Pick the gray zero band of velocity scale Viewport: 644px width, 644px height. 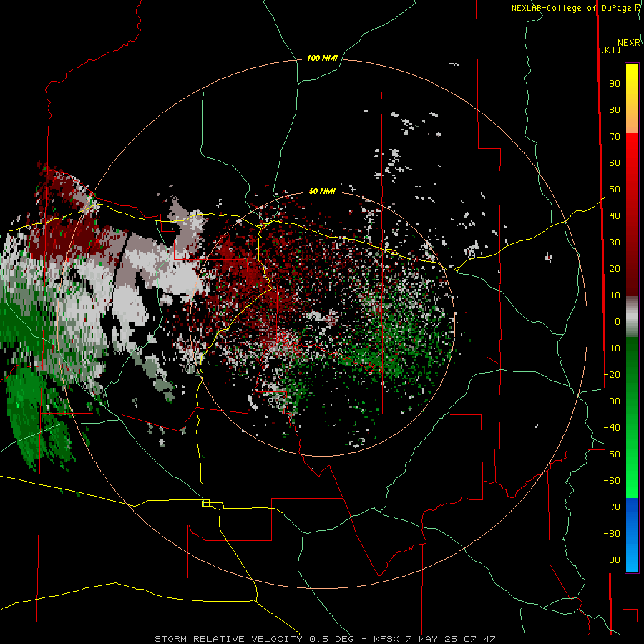pyautogui.click(x=632, y=317)
